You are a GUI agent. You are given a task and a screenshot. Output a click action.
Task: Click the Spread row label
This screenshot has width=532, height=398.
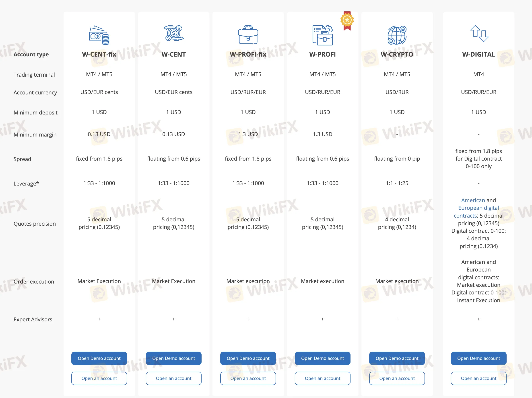[22, 159]
